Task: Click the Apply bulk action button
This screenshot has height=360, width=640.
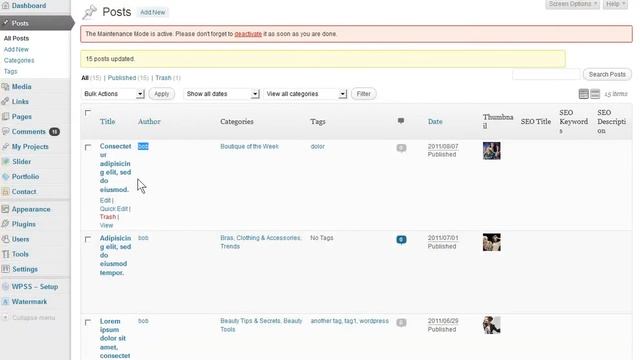Action: pos(162,94)
